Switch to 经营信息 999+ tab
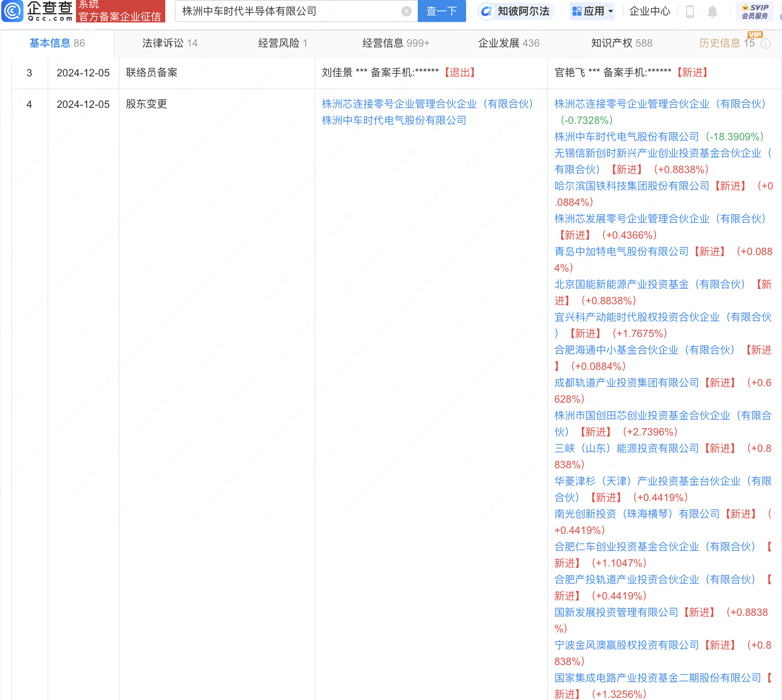This screenshot has height=700, width=782. pos(396,43)
